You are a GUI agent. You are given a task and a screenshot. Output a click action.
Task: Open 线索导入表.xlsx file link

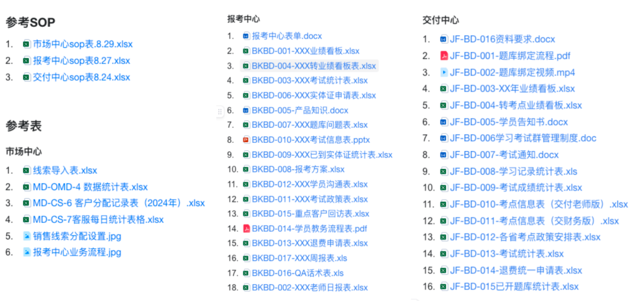click(65, 170)
